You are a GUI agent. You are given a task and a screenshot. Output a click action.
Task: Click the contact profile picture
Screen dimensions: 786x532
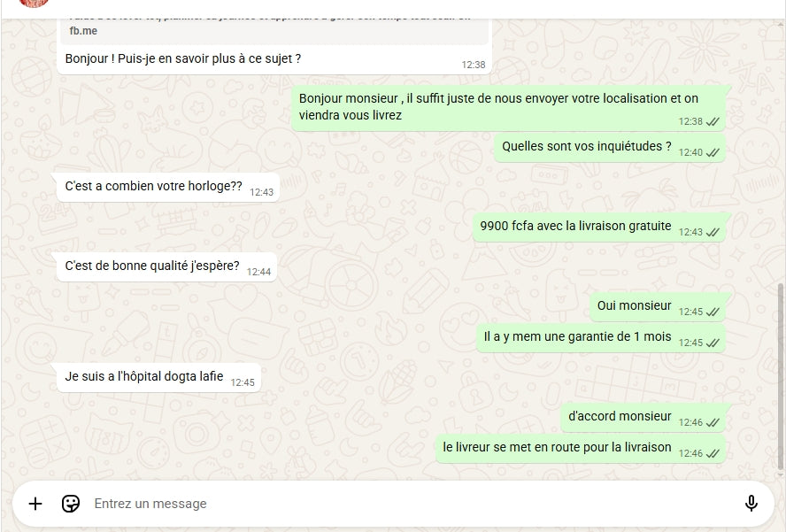point(33,3)
